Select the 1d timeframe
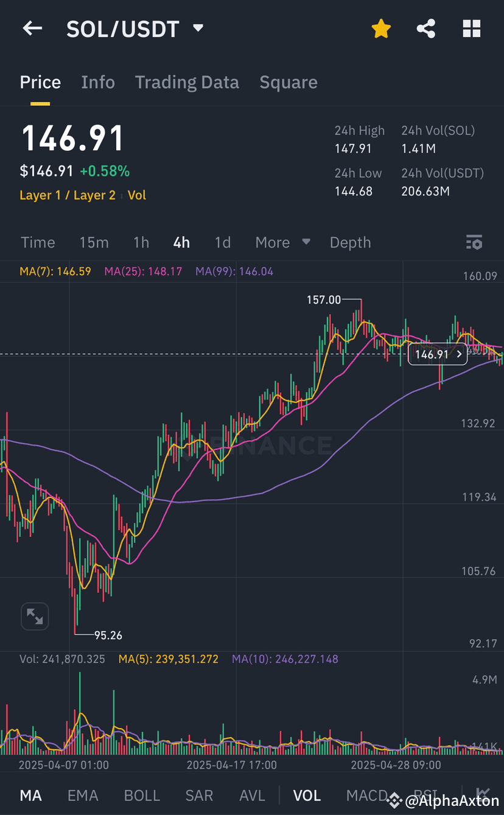The width and height of the screenshot is (504, 815). click(x=223, y=242)
